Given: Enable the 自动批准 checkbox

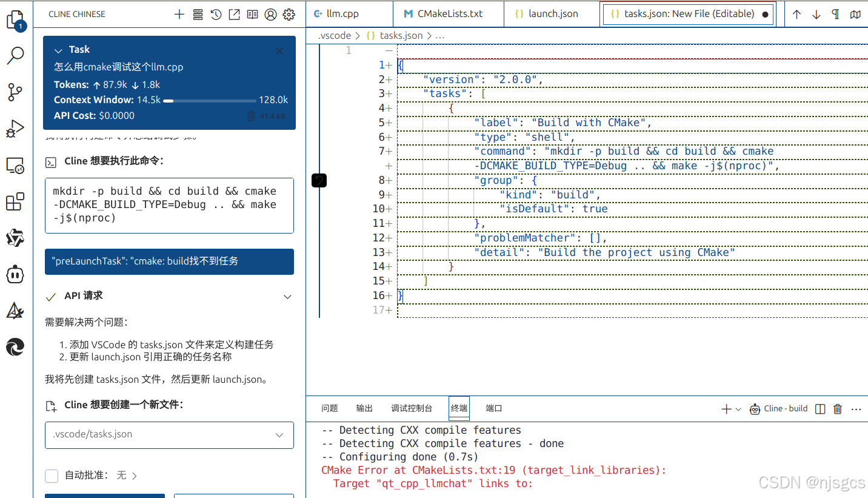Looking at the screenshot, I should pos(52,476).
